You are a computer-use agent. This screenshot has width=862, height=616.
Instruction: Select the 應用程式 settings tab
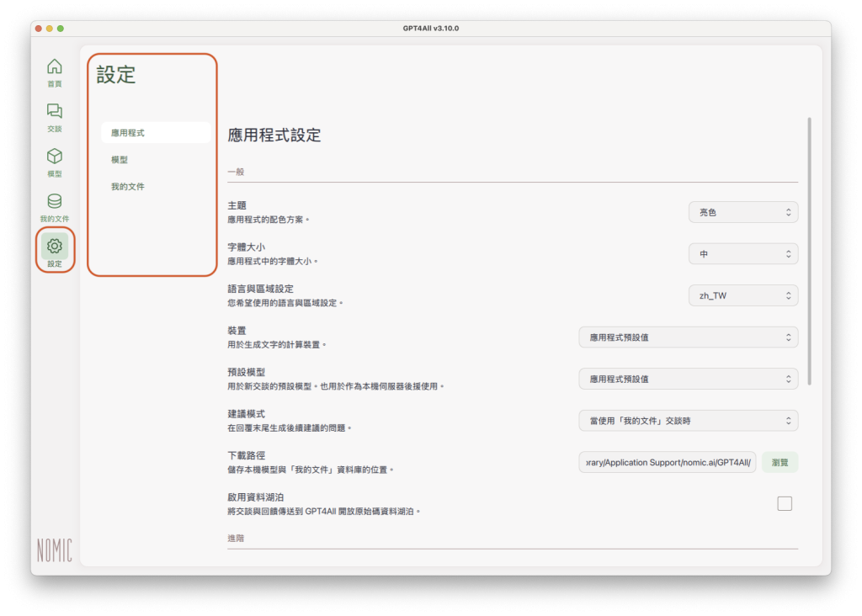pyautogui.click(x=156, y=133)
